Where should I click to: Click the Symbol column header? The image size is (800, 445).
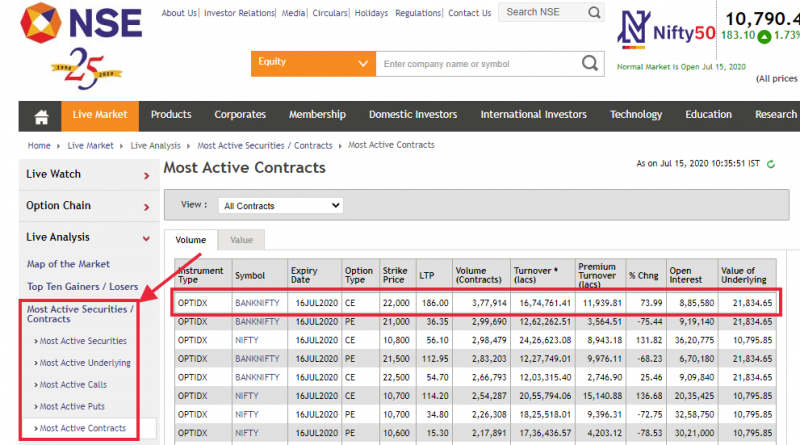tap(260, 275)
